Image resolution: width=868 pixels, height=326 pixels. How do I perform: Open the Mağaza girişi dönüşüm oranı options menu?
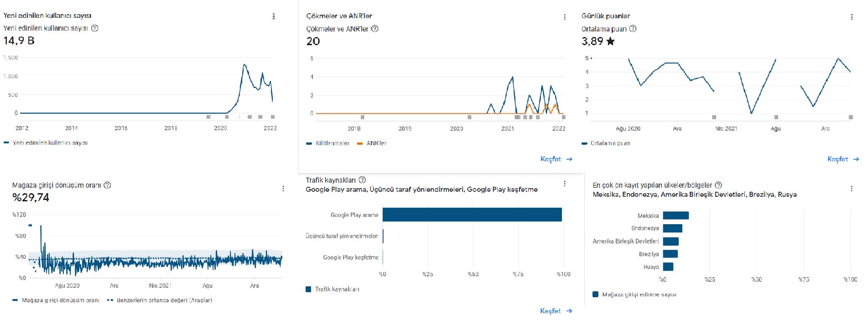[x=283, y=189]
